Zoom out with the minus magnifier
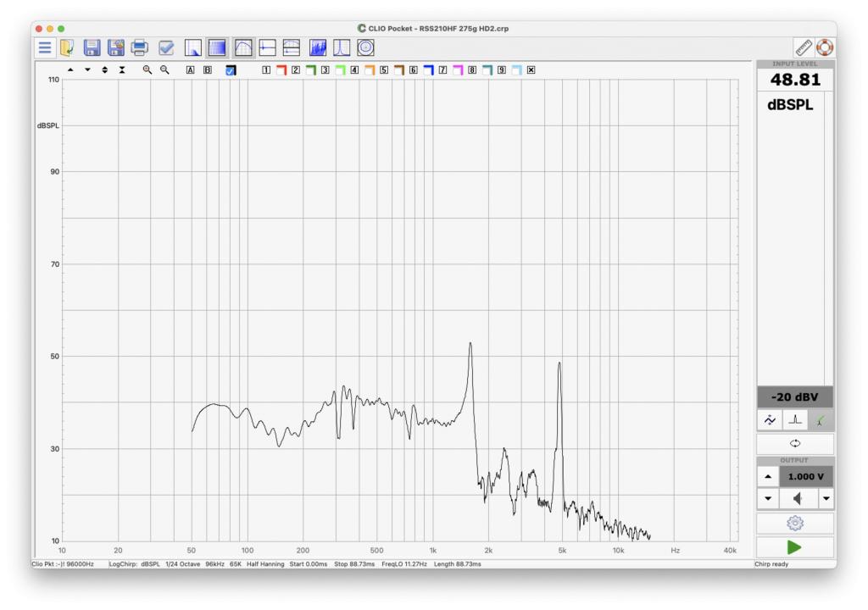The width and height of the screenshot is (868, 610). (x=164, y=70)
